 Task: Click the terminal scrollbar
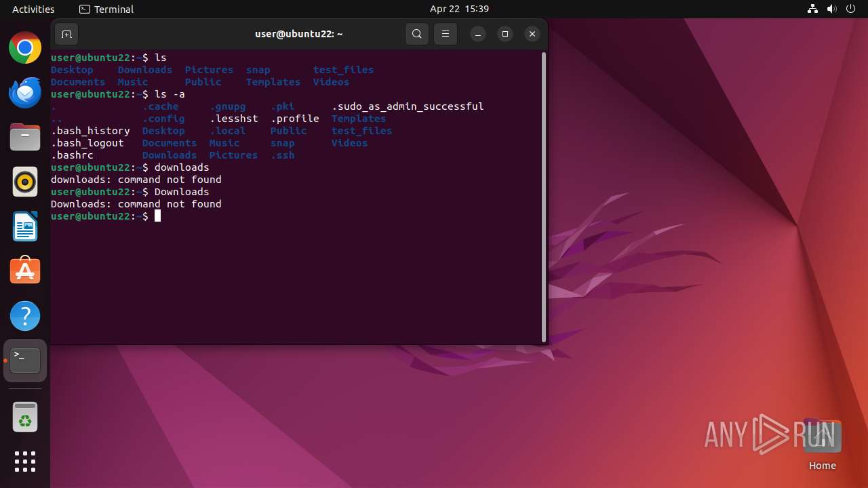pyautogui.click(x=544, y=197)
